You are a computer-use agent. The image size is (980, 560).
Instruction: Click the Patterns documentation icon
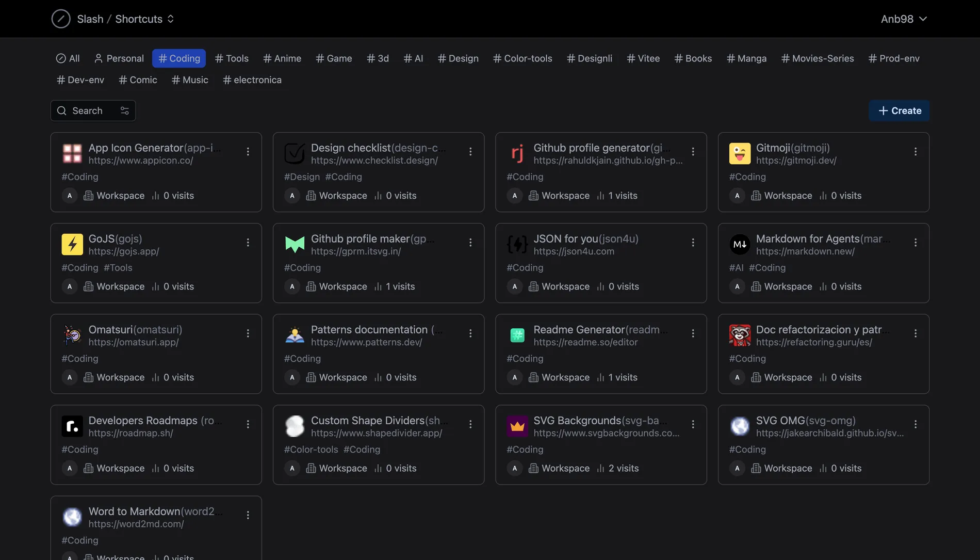click(295, 335)
